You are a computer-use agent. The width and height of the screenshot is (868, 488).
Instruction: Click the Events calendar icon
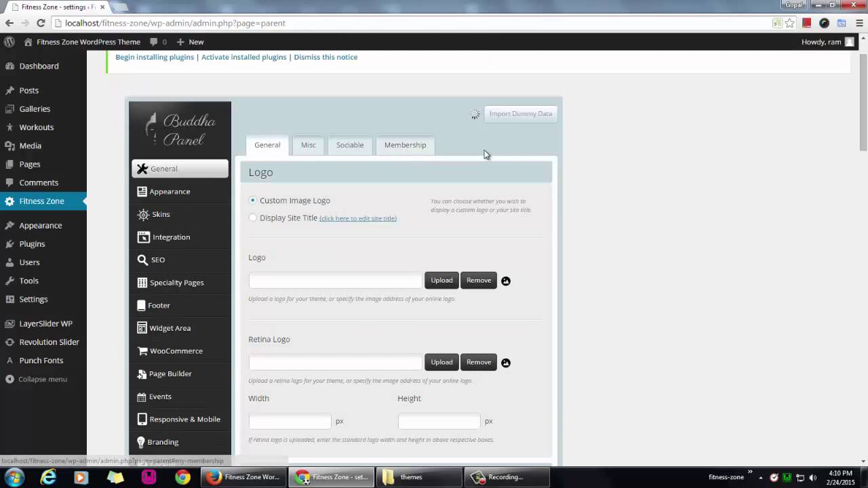(x=141, y=396)
